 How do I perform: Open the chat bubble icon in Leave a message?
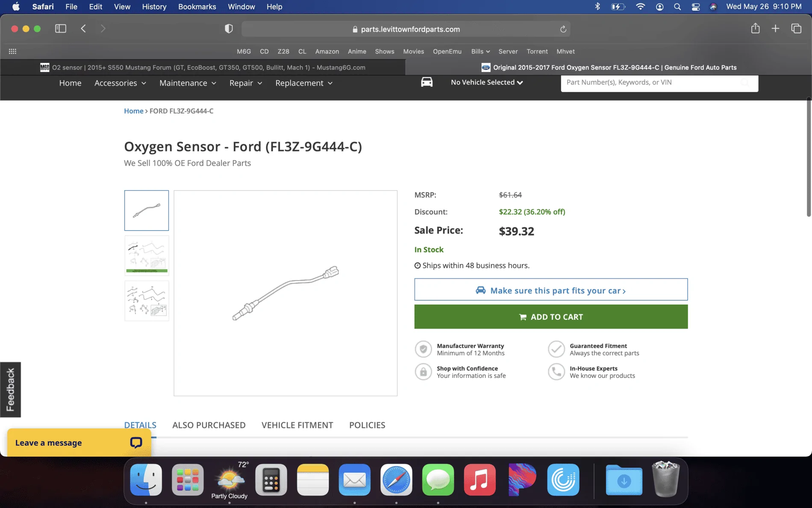(x=136, y=443)
